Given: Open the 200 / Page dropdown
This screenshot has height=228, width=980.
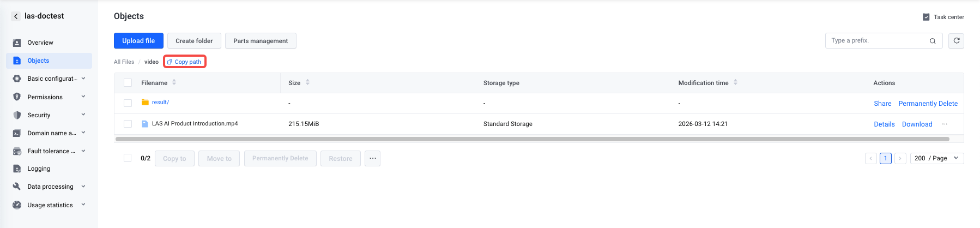Looking at the screenshot, I should tap(937, 158).
